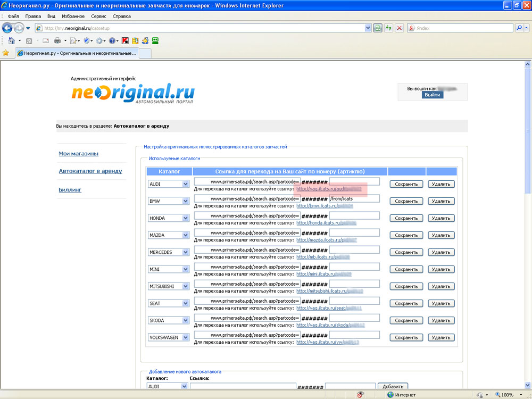Open the honda.ilcats.ru catalog link
Viewport: 532px width, 399px height.
coord(327,223)
